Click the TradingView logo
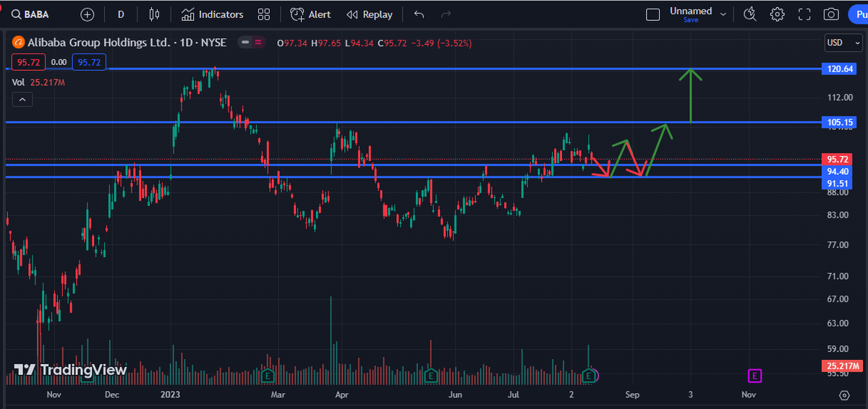 pyautogui.click(x=70, y=370)
